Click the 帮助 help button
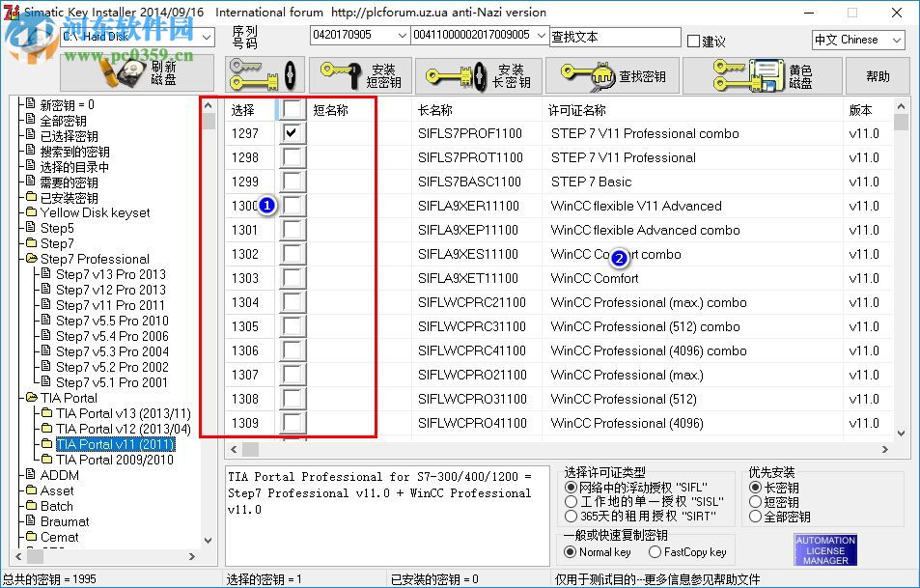The width and height of the screenshot is (920, 588). [878, 75]
